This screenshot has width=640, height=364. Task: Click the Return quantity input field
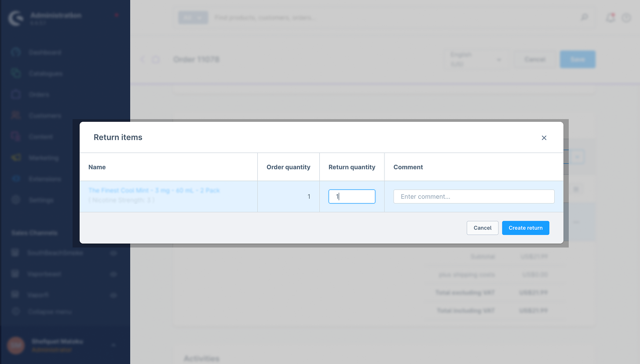pyautogui.click(x=351, y=197)
